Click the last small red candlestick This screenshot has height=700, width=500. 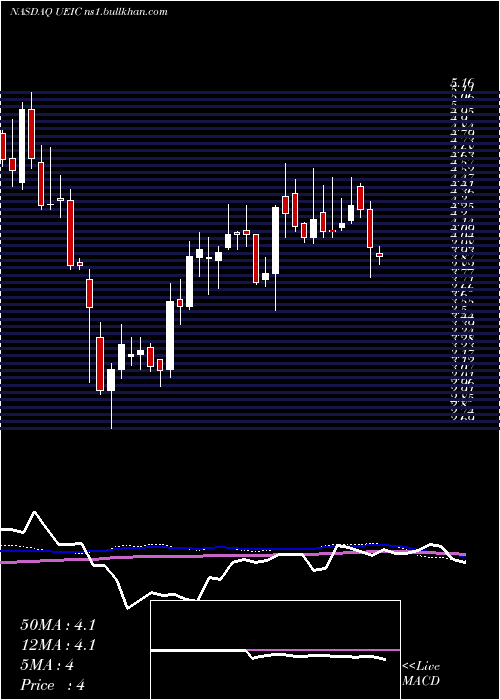[x=379, y=255]
